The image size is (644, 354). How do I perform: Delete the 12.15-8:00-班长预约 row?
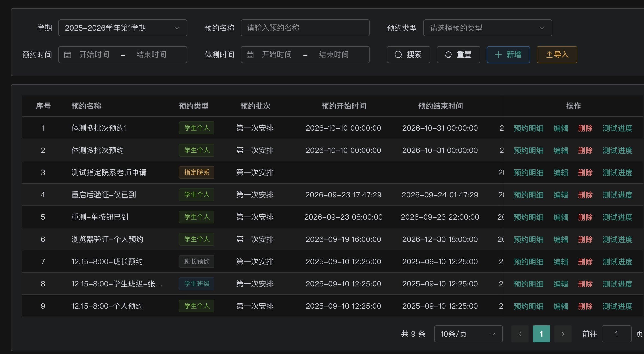(585, 262)
